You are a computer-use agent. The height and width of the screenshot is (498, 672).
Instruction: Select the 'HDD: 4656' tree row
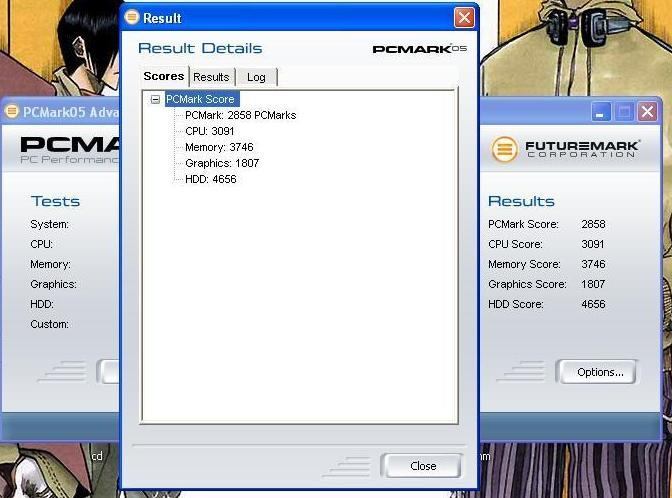210,179
